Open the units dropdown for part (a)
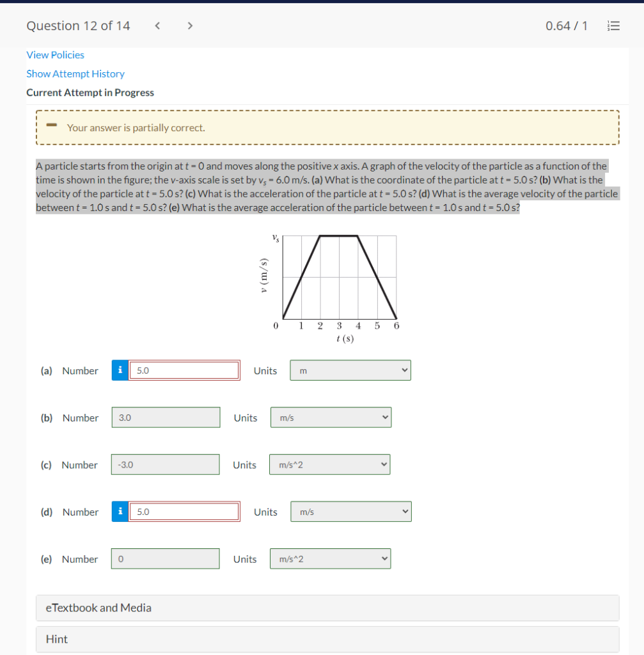 [x=350, y=370]
